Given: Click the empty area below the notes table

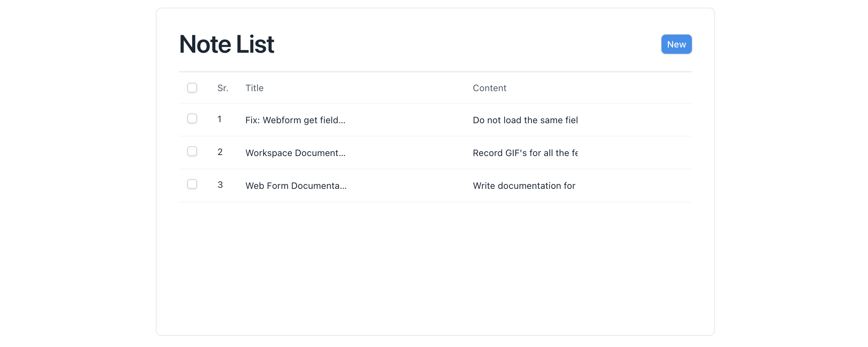Looking at the screenshot, I should [x=435, y=267].
